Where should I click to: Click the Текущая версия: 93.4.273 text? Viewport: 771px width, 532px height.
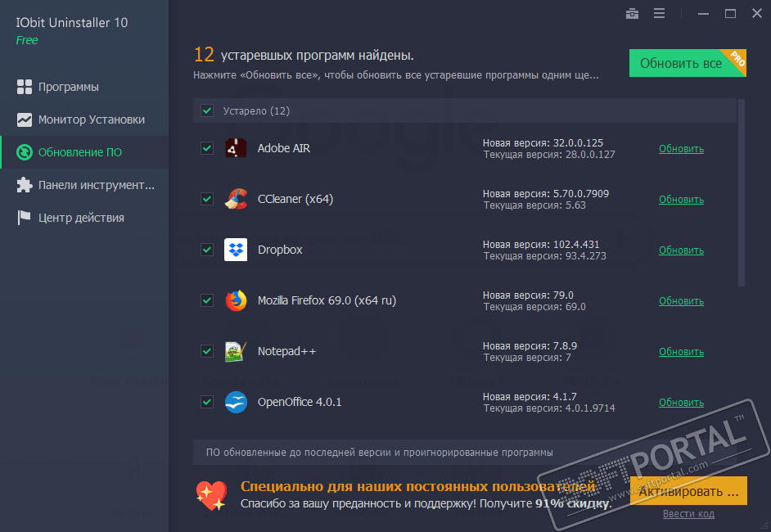[545, 255]
